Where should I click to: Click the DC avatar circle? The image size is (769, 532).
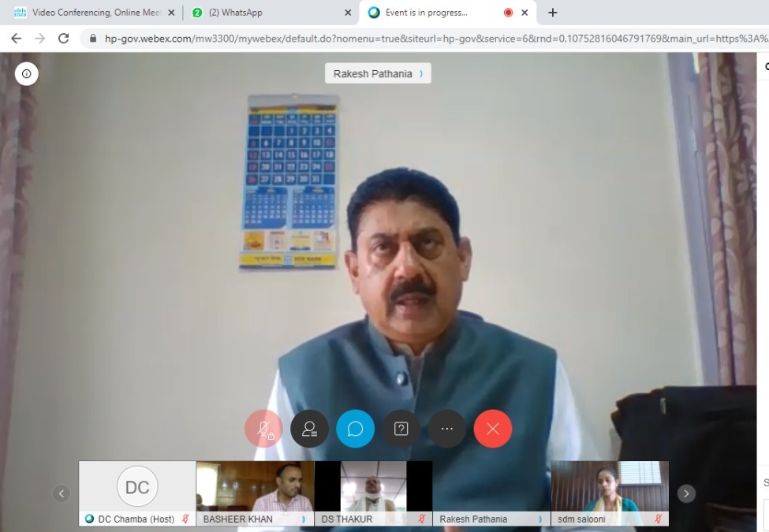[137, 486]
